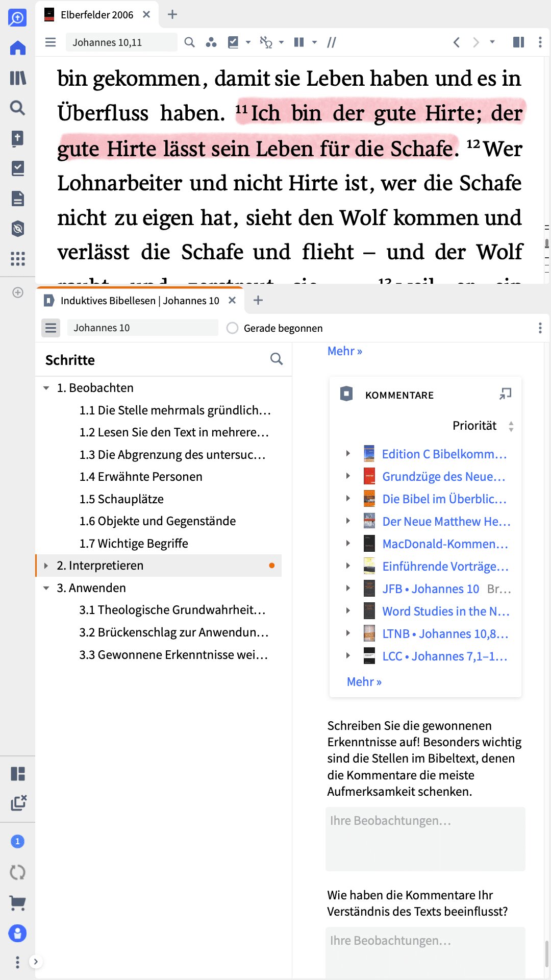
Task: Open the shopping cart icon
Action: pyautogui.click(x=17, y=903)
